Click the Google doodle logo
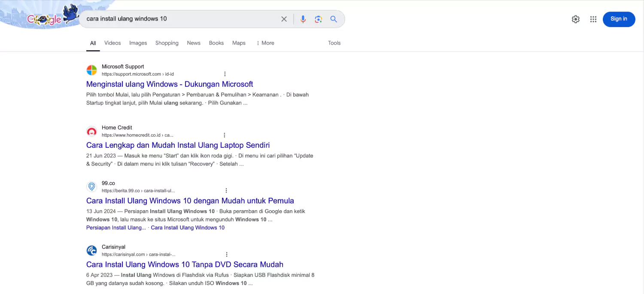The height and width of the screenshot is (294, 644). pyautogui.click(x=53, y=17)
